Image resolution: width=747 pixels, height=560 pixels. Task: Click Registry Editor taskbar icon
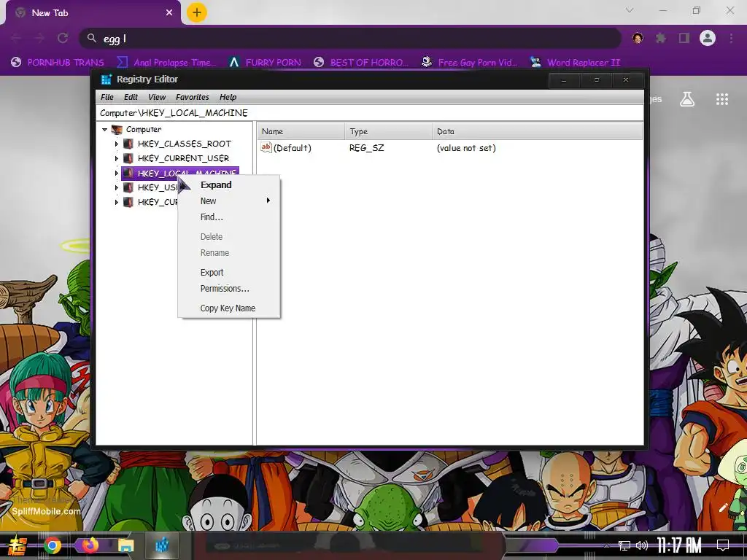click(x=162, y=544)
